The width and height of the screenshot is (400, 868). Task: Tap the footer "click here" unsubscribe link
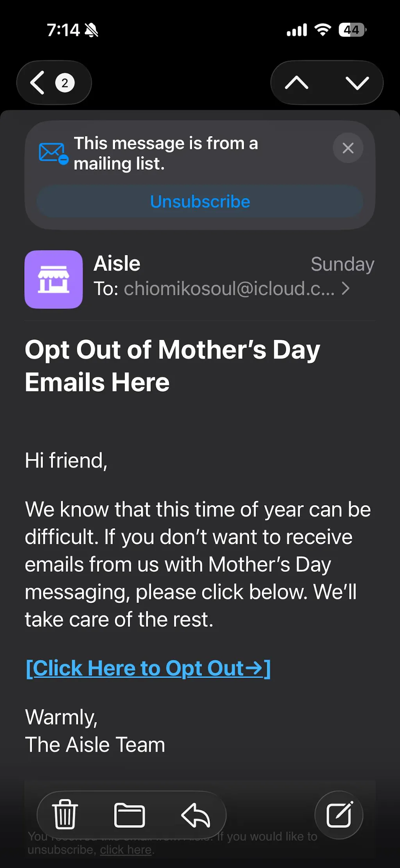[125, 850]
